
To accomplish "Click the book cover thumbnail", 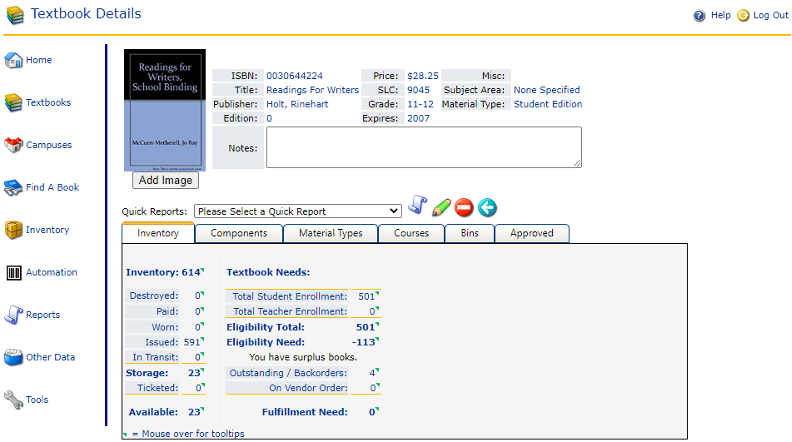I will 166,110.
